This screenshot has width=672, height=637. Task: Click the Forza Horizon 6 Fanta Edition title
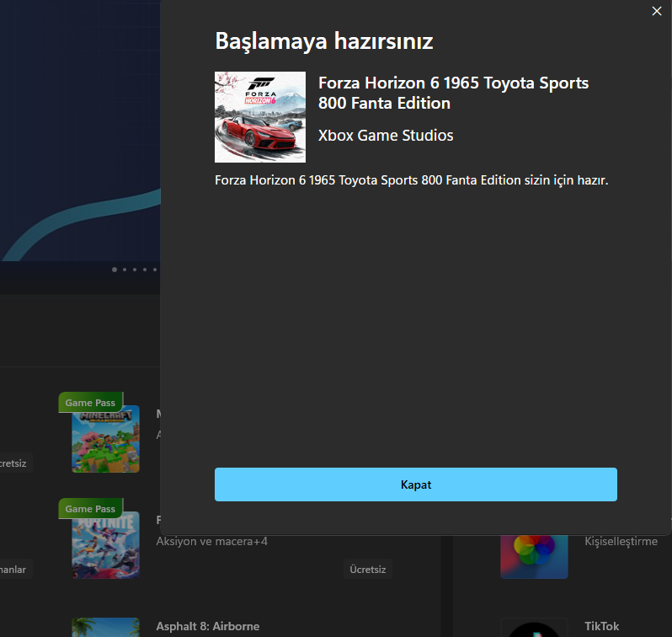coord(453,93)
